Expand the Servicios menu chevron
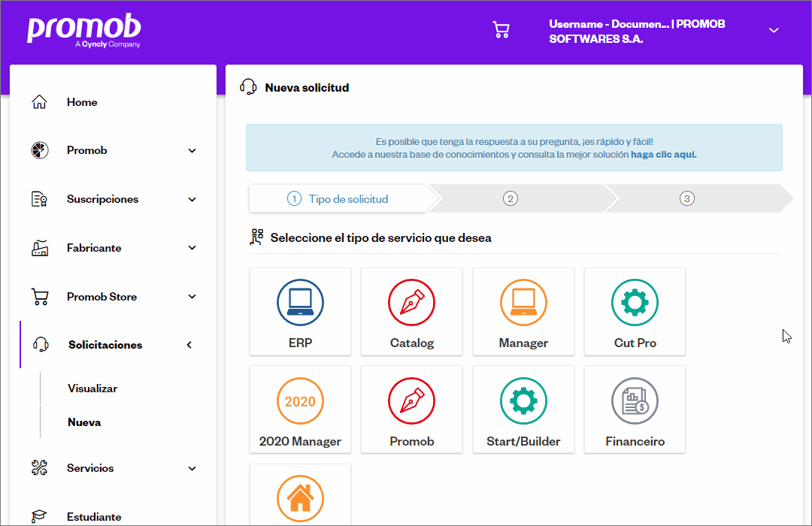 (x=192, y=469)
